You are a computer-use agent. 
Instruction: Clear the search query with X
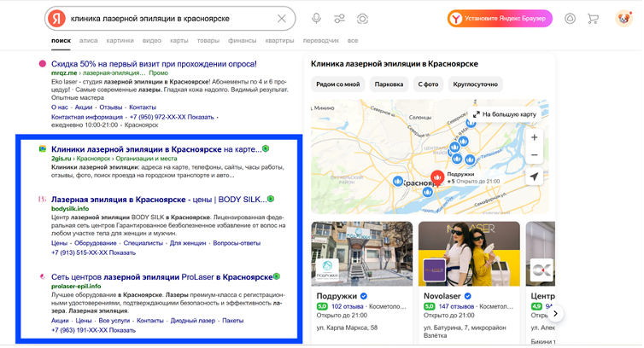281,19
